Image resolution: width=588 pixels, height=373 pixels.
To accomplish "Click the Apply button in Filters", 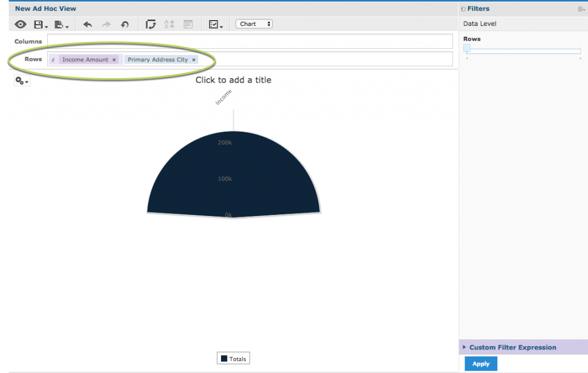I will [481, 363].
